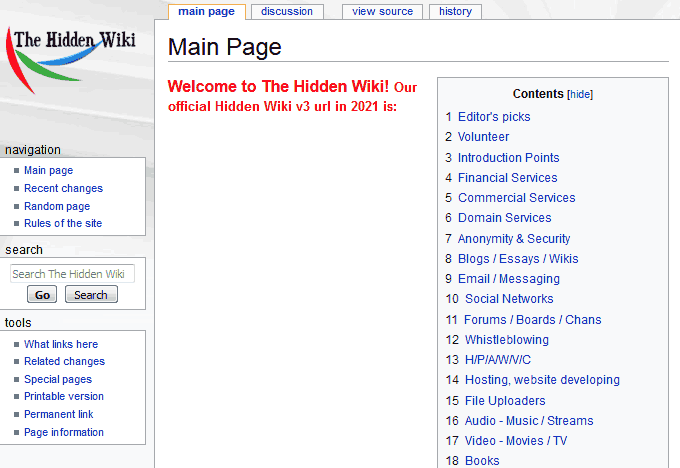Open Printable version link
680x468 pixels.
[64, 396]
